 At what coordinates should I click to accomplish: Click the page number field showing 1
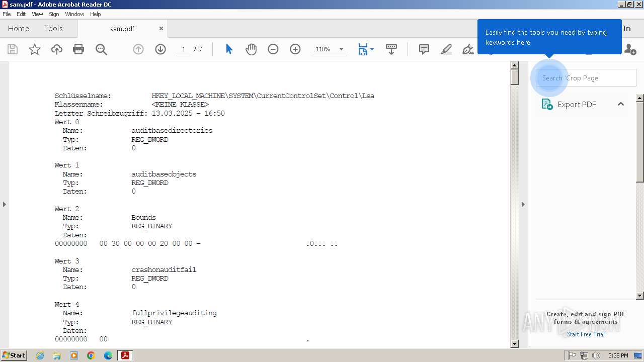click(184, 49)
